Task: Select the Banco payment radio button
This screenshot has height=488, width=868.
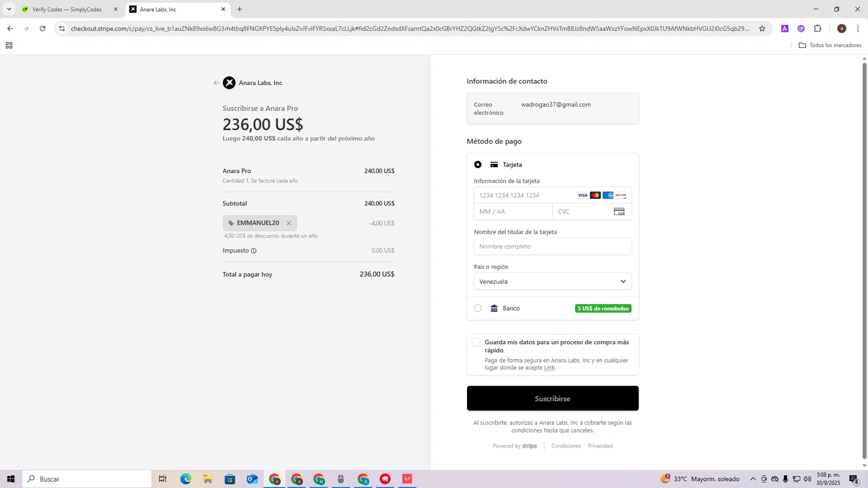Action: click(478, 308)
